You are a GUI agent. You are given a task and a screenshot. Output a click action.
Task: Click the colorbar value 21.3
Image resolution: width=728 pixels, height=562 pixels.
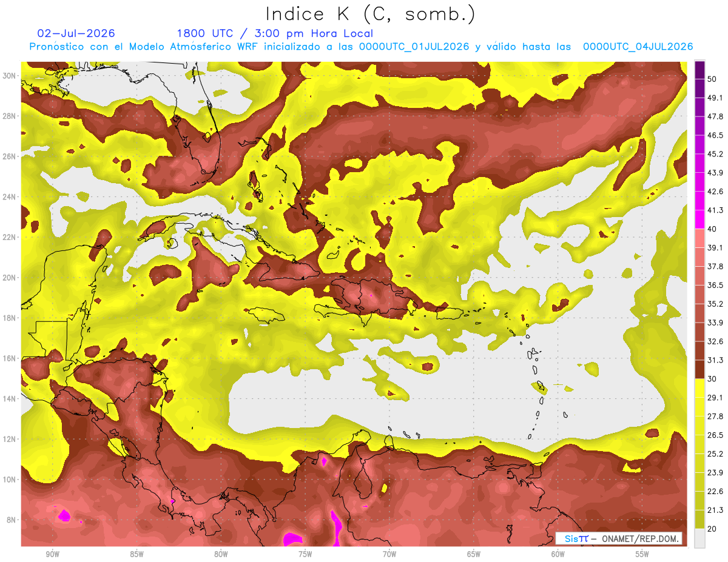coord(715,510)
